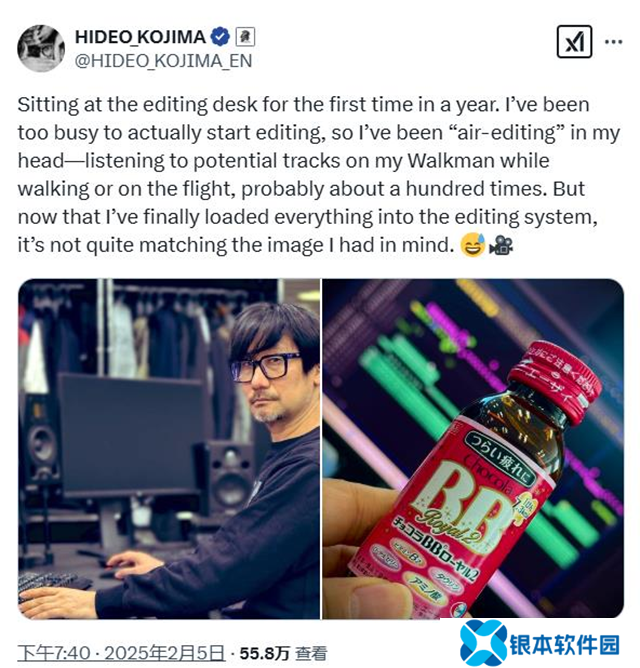Click the 2025年2月5日 date link
The width and height of the screenshot is (640, 668).
coord(164,653)
